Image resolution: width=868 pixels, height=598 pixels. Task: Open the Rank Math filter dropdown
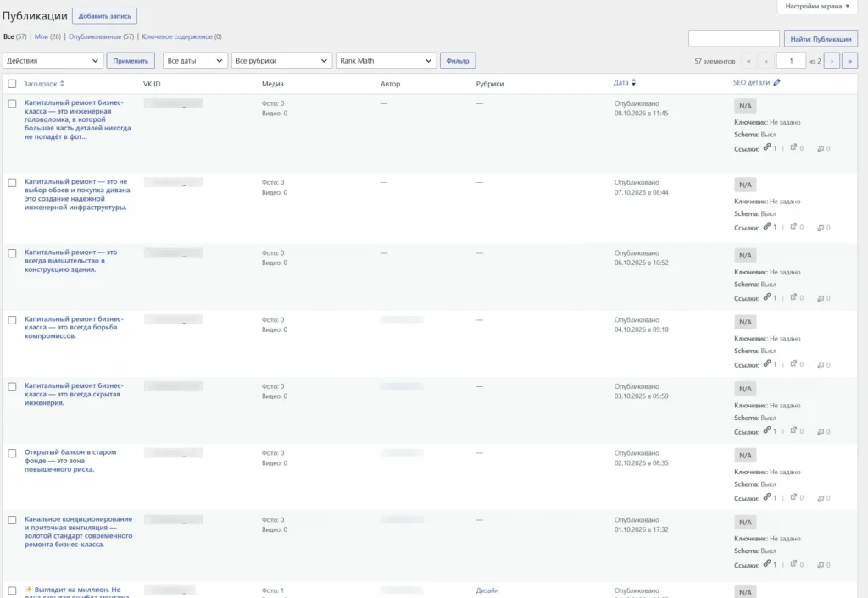386,61
